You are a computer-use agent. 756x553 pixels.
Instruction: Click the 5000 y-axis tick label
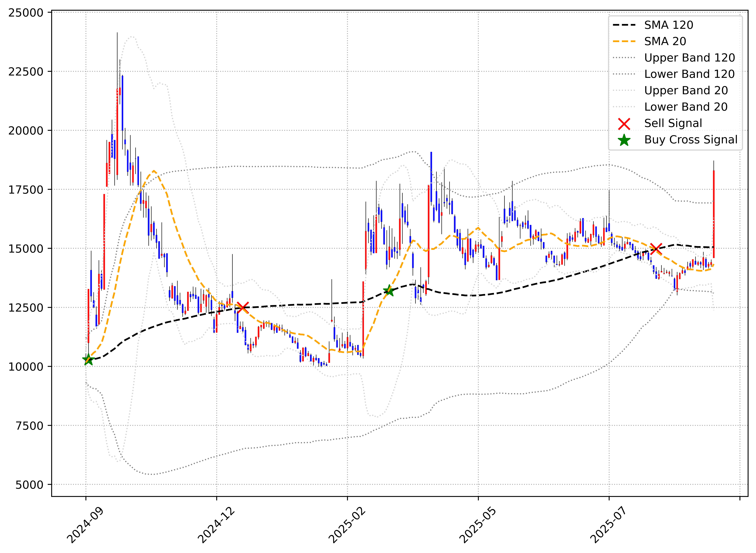30,485
